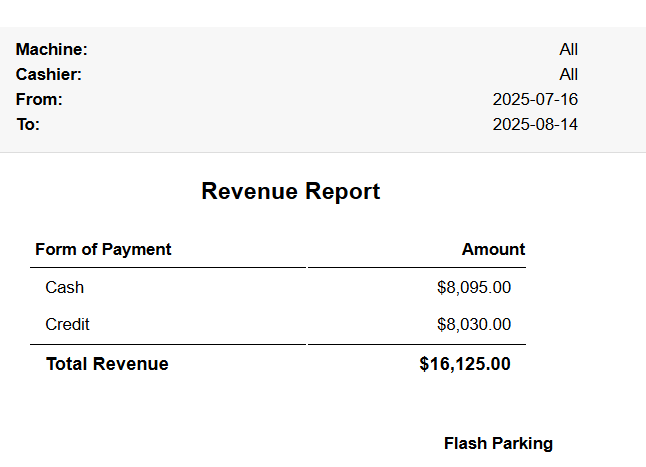Click the Cashier label
This screenshot has width=646, height=467.
pyautogui.click(x=49, y=74)
